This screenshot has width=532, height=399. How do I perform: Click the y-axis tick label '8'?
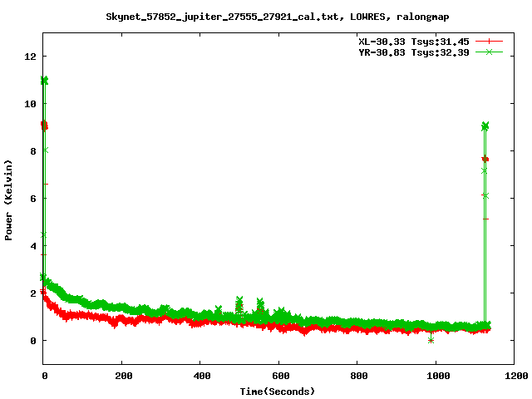(33, 151)
